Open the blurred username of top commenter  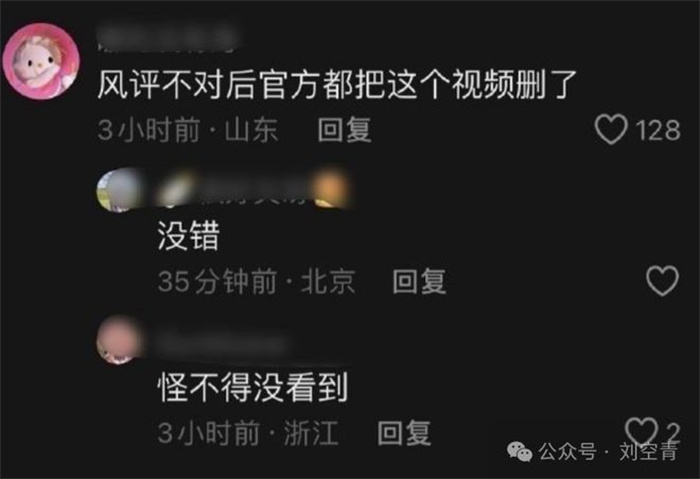(x=167, y=40)
